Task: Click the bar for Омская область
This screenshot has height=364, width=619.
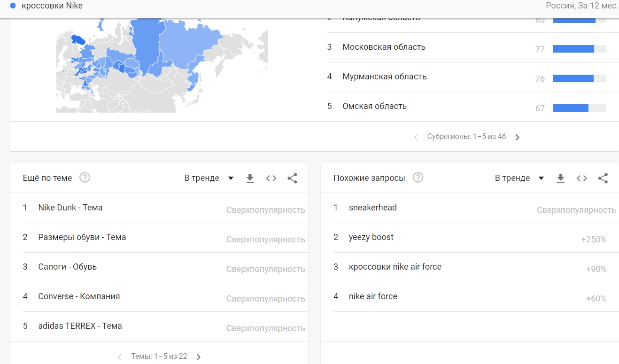Action: [x=580, y=108]
